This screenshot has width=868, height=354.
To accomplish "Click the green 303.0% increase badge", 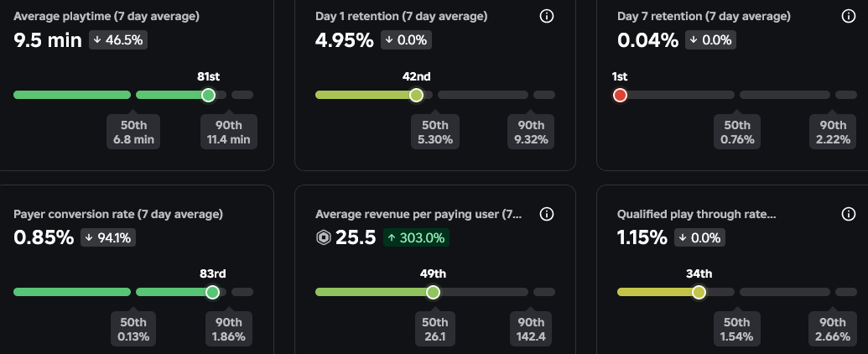I will 416,237.
